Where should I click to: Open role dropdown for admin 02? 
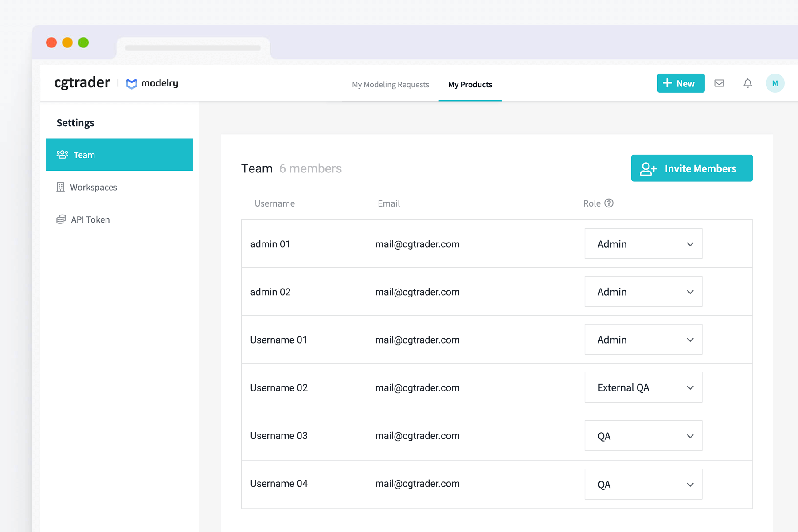point(643,292)
